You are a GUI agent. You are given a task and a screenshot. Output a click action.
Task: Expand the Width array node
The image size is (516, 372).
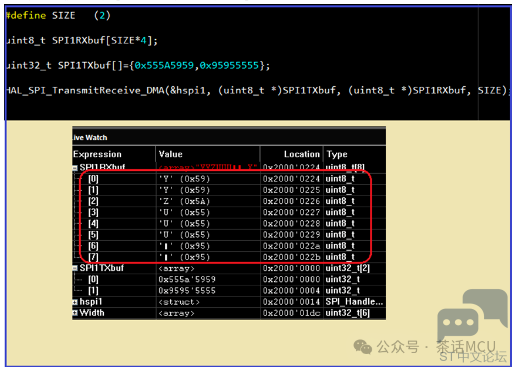(75, 313)
